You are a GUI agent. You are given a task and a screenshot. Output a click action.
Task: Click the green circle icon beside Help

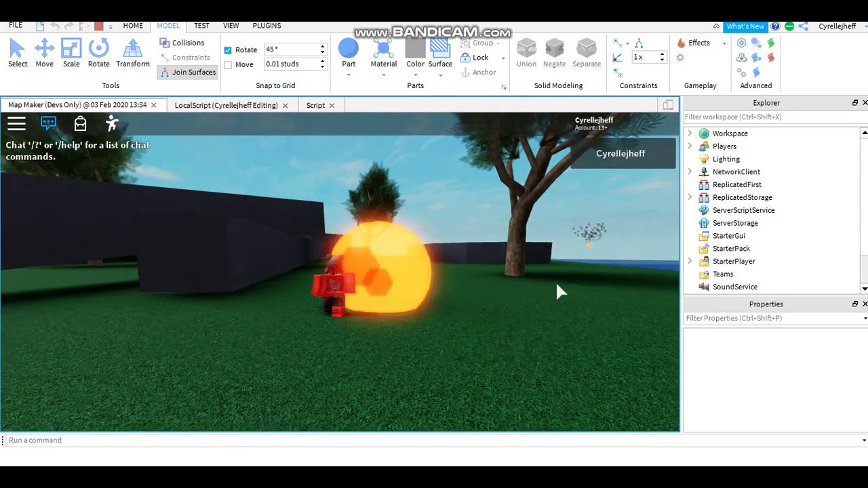coord(789,26)
